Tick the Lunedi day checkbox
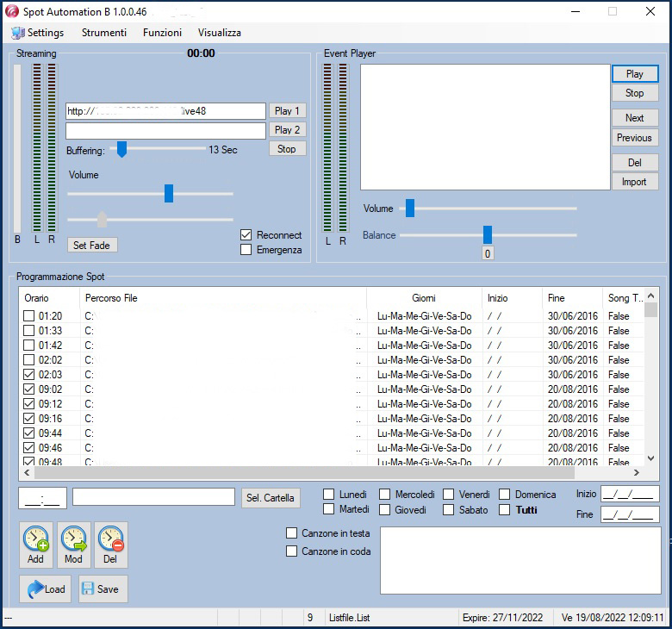The image size is (672, 629). (x=329, y=495)
